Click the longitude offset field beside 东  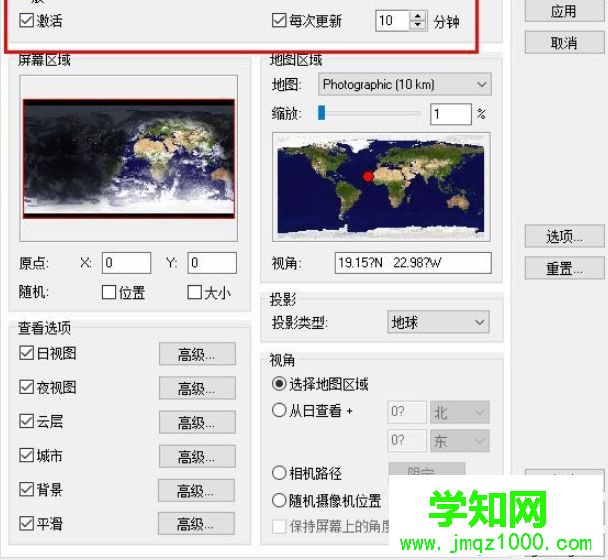(x=407, y=441)
